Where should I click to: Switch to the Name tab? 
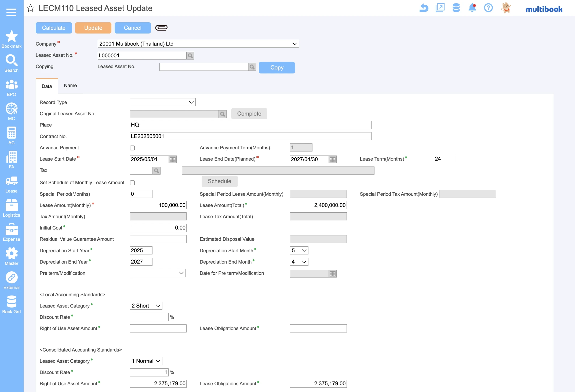click(x=70, y=86)
